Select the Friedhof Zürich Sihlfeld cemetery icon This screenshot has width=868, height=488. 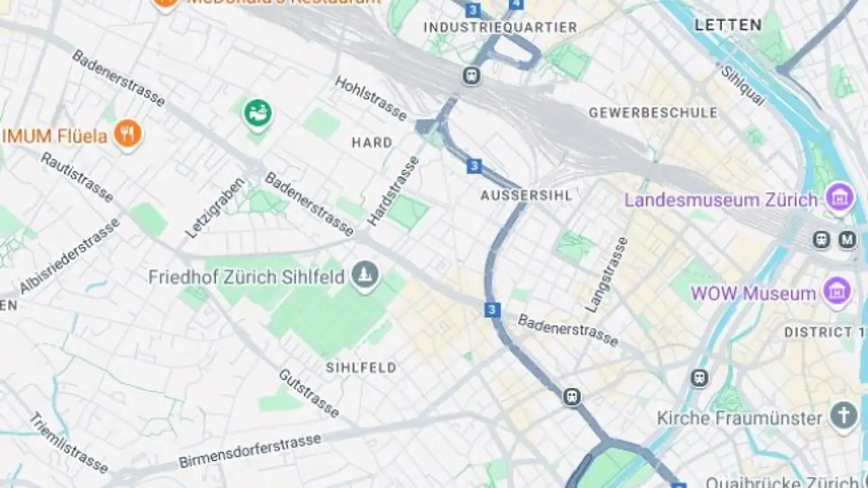pos(366,276)
